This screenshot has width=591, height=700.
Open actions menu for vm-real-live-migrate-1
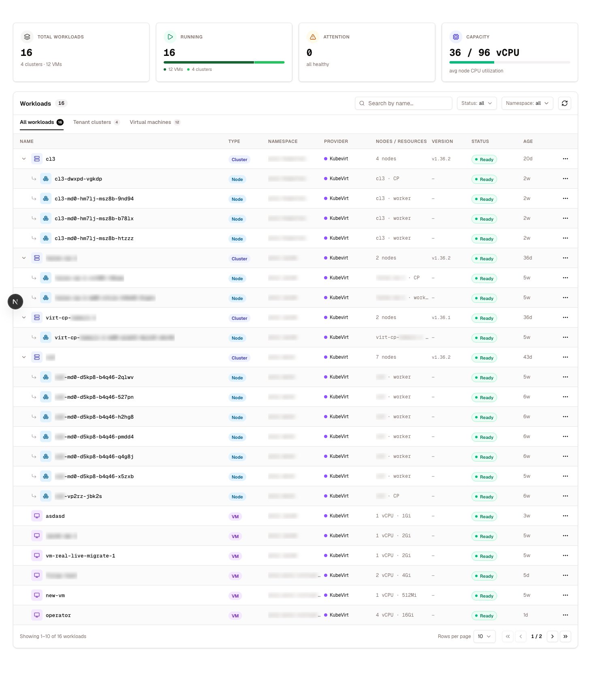(x=565, y=555)
